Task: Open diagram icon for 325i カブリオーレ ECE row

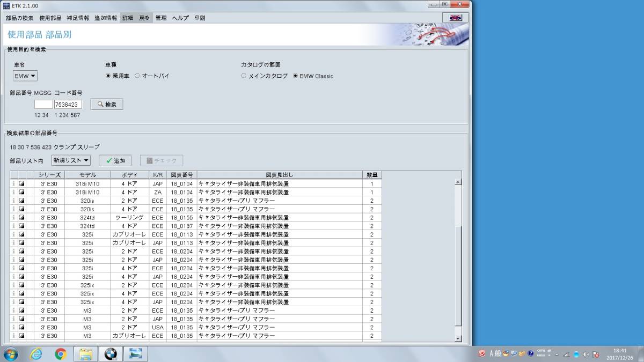Action: point(22,234)
